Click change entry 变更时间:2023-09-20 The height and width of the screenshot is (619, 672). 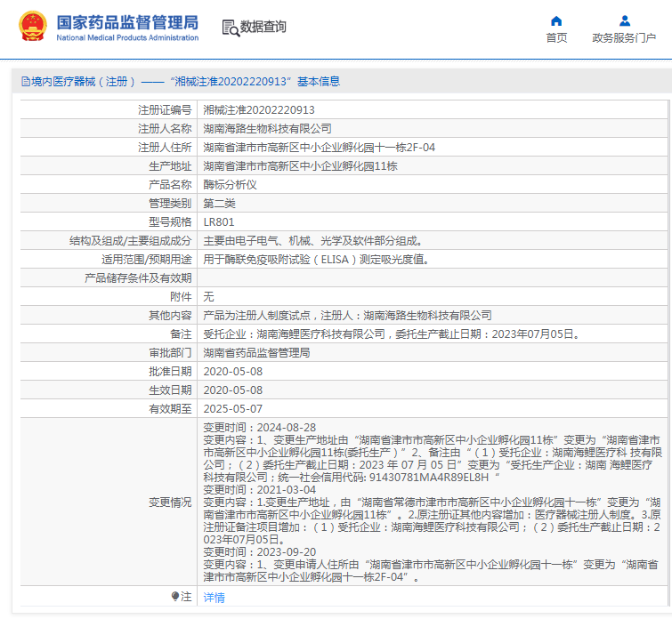click(259, 551)
